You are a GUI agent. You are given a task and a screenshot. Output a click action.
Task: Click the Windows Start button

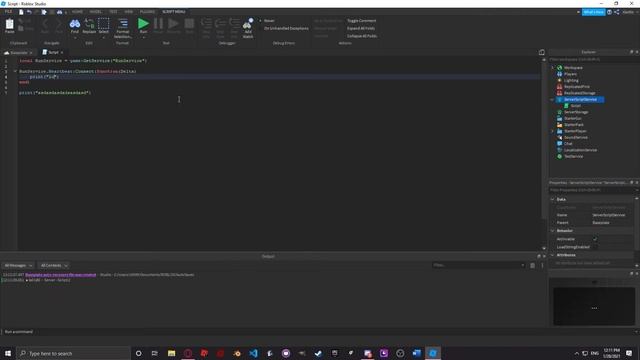pyautogui.click(x=8, y=353)
